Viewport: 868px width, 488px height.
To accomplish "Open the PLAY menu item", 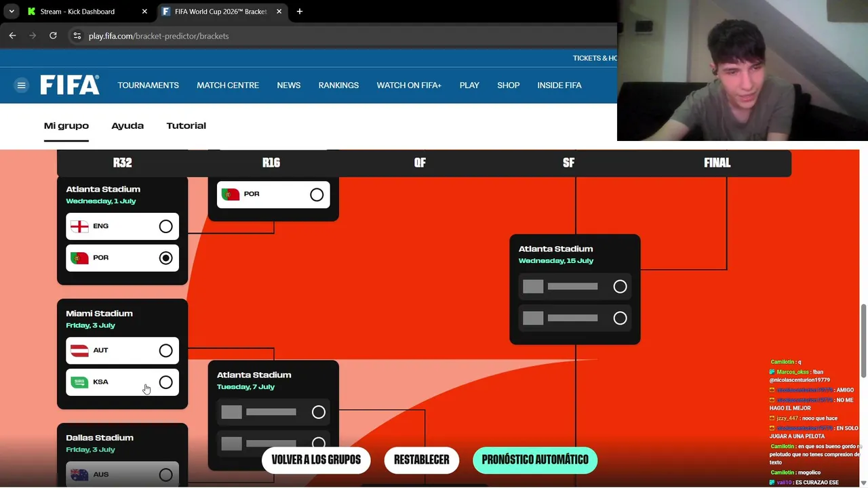I will tap(469, 85).
